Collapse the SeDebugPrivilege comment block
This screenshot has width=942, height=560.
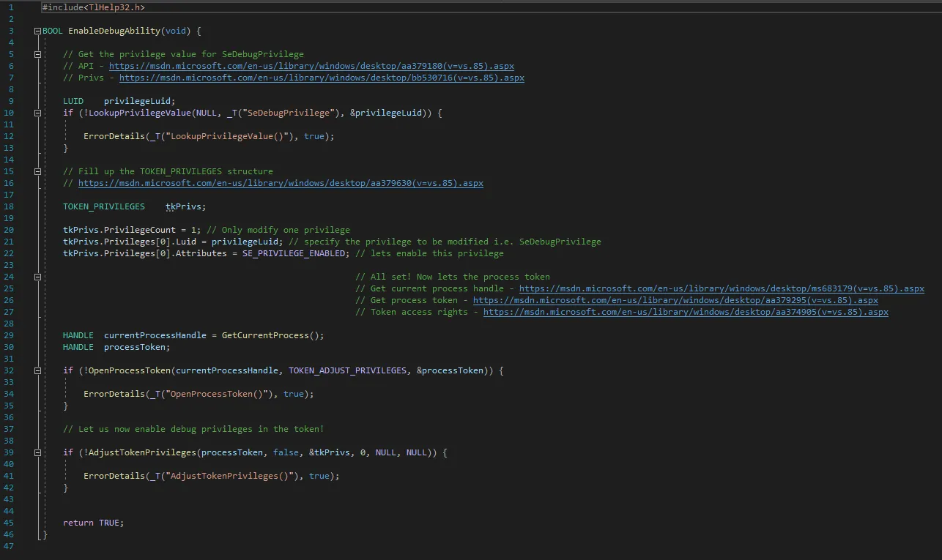[37, 53]
